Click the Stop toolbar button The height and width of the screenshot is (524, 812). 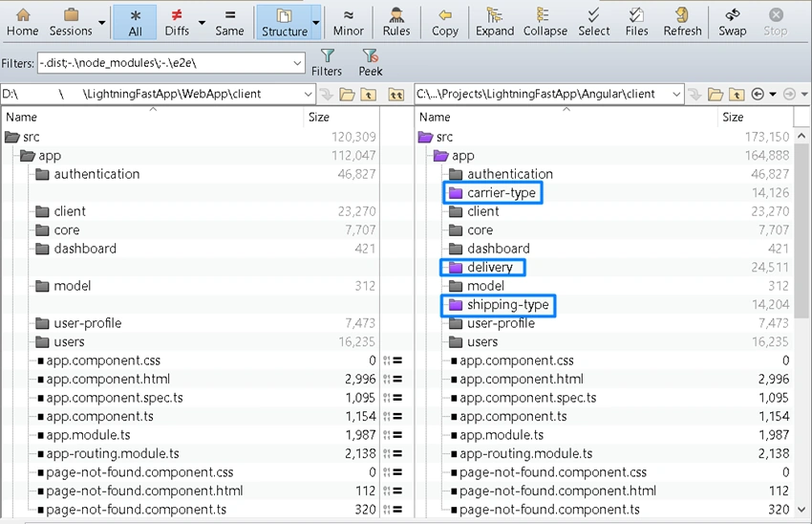tap(776, 22)
